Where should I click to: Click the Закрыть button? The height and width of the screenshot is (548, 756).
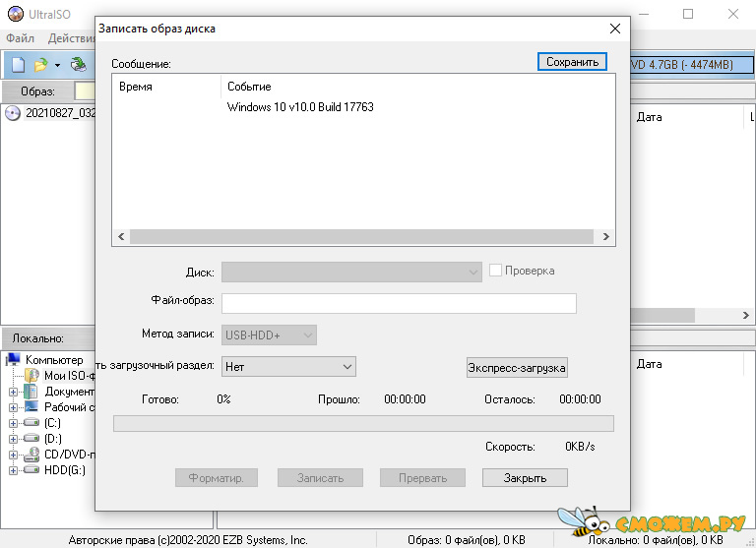525,477
